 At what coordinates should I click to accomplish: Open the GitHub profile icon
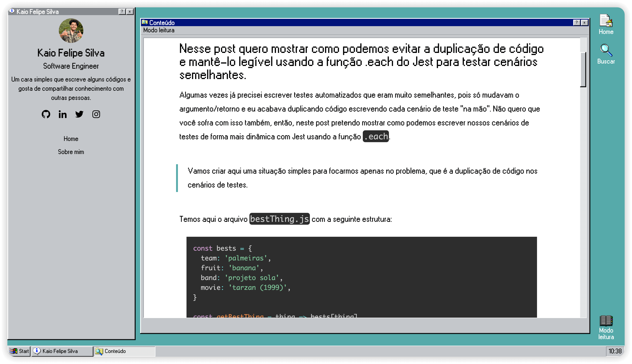pos(46,114)
